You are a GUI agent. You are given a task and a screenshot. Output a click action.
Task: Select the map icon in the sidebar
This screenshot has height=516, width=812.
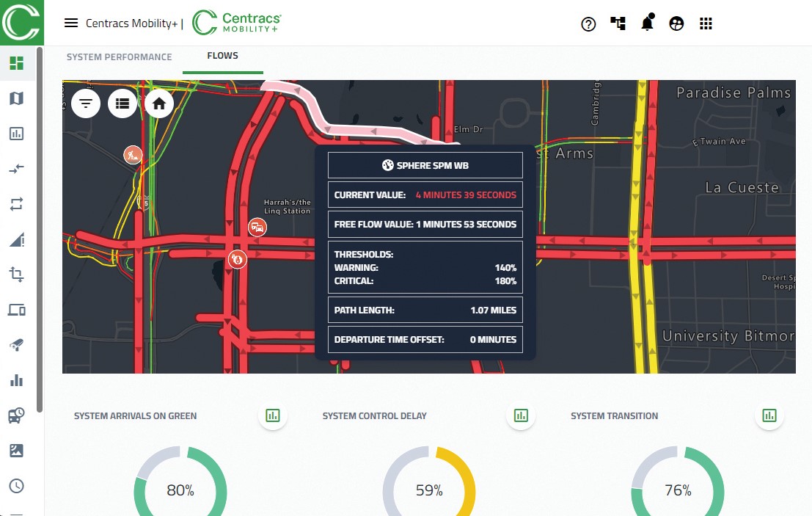coord(16,98)
